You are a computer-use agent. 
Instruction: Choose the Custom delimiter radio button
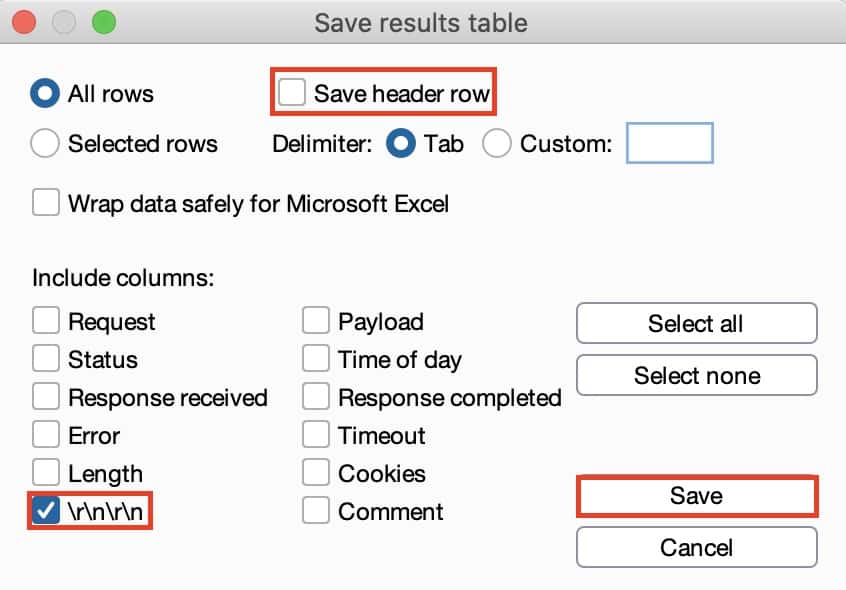pos(497,144)
